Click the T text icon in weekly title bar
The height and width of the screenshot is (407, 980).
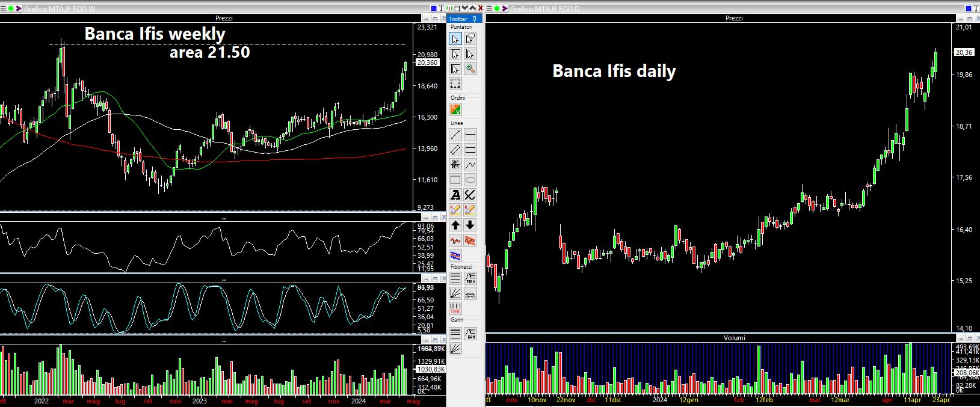tap(442, 8)
